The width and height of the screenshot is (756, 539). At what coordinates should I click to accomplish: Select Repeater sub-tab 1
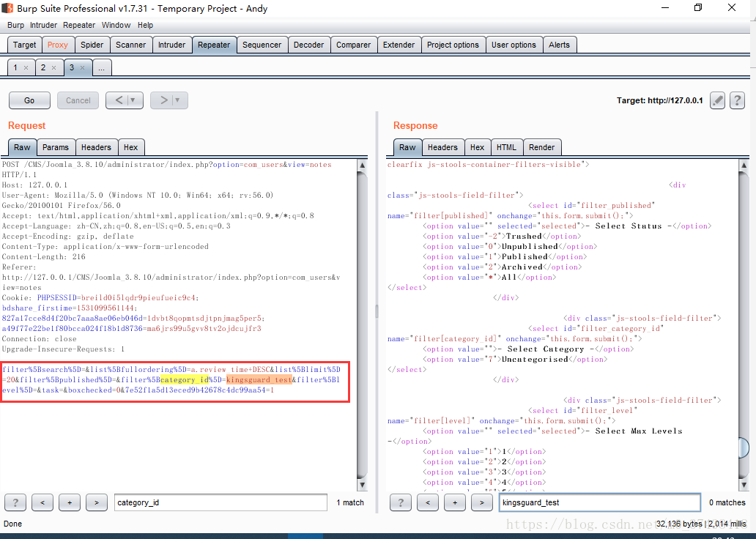pyautogui.click(x=15, y=67)
